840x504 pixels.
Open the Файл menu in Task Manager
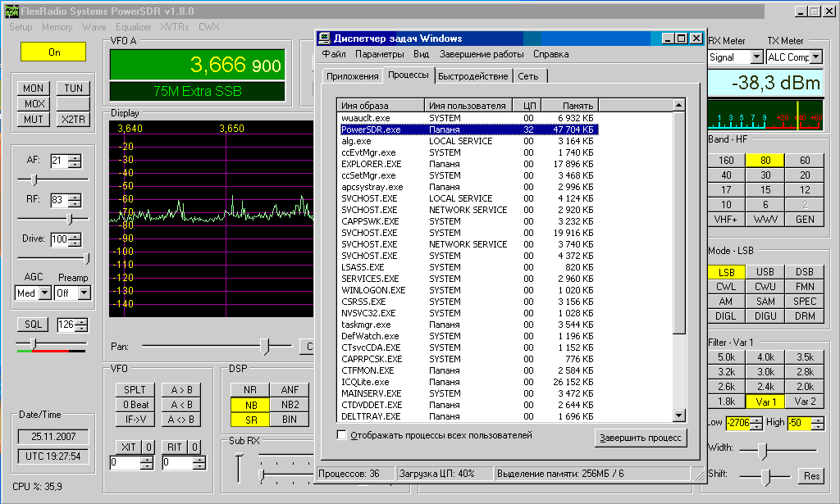(334, 54)
